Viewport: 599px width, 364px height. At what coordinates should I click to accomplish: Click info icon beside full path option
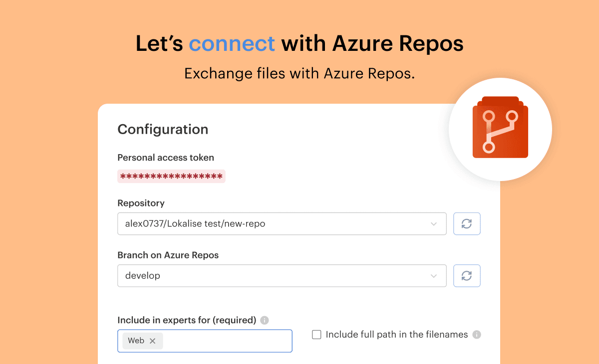(477, 335)
